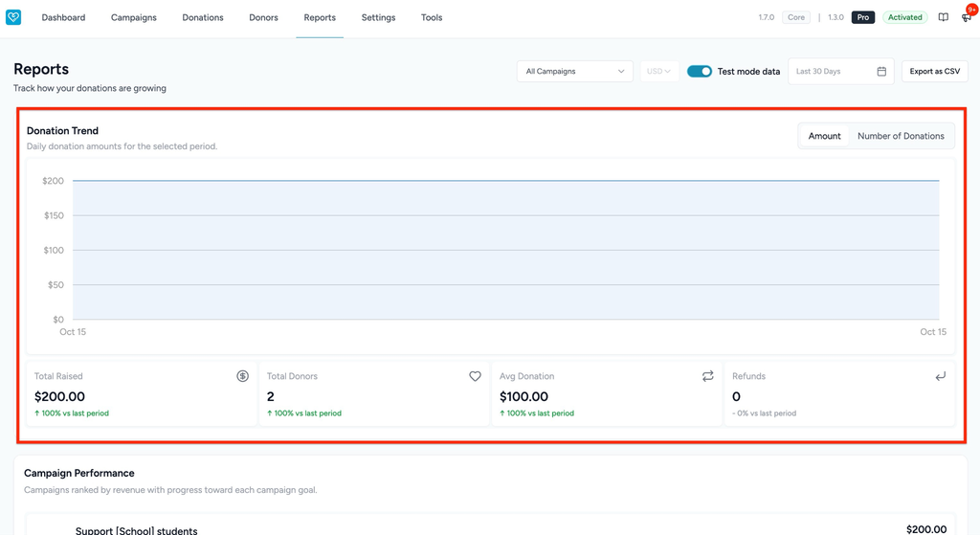This screenshot has width=980, height=535.
Task: Click the $200 line on donation chart
Action: (x=505, y=181)
